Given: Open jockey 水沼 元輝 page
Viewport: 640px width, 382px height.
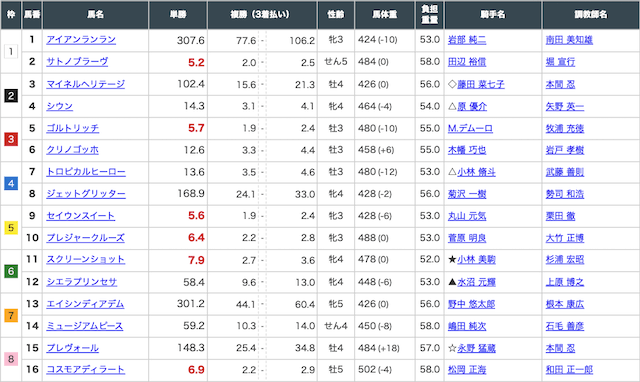Looking at the screenshot, I should [476, 282].
